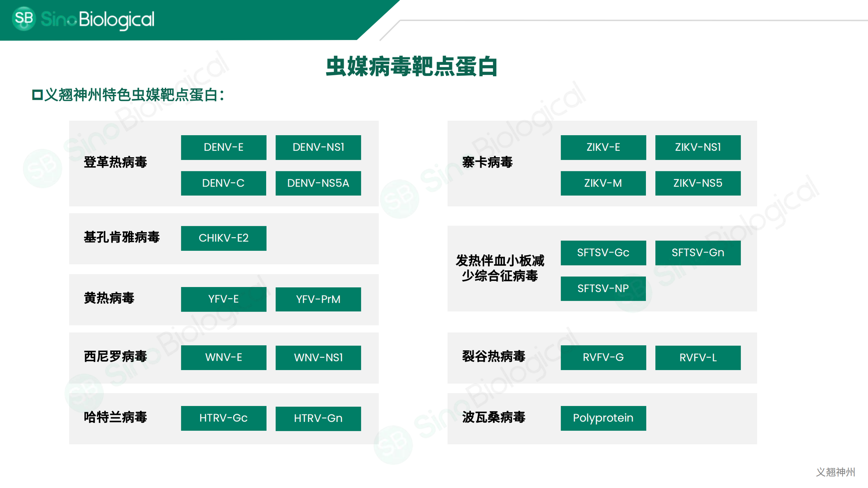The image size is (868, 488).
Task: Click the 登革热病毒 virus label
Action: pos(116,162)
